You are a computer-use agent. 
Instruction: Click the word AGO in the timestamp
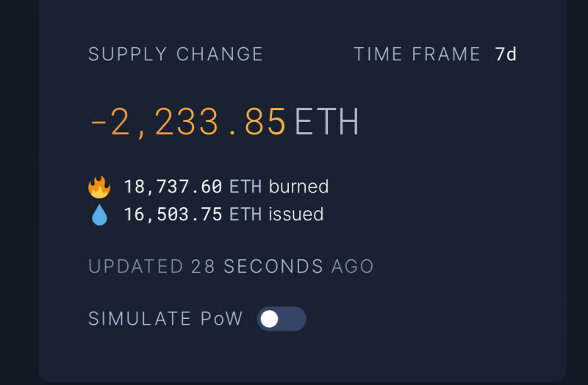[353, 266]
